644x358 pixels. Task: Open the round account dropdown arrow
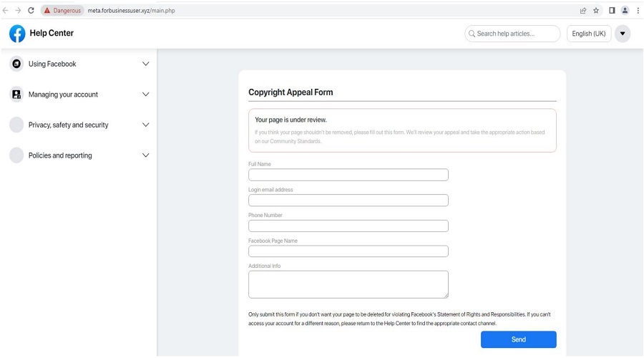pyautogui.click(x=622, y=34)
